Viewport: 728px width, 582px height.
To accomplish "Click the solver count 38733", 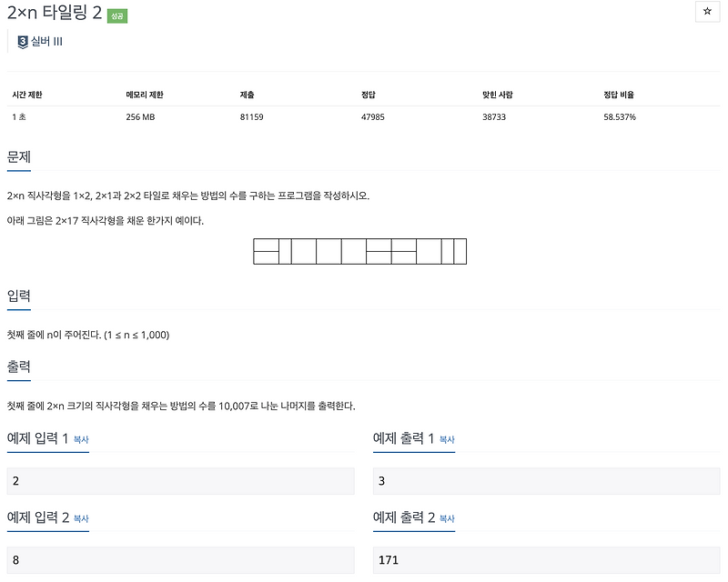I will click(494, 116).
